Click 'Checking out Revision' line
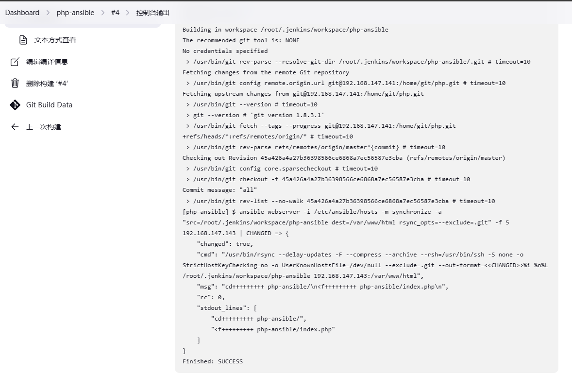 (344, 158)
